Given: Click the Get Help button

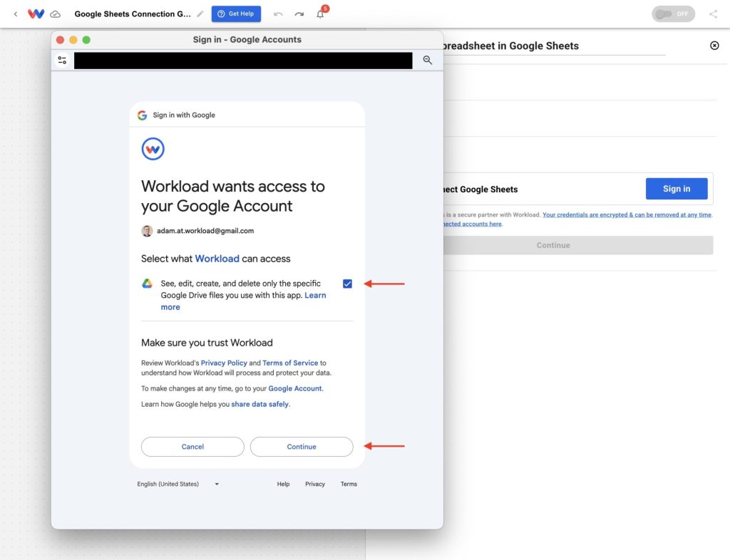Looking at the screenshot, I should click(x=236, y=14).
